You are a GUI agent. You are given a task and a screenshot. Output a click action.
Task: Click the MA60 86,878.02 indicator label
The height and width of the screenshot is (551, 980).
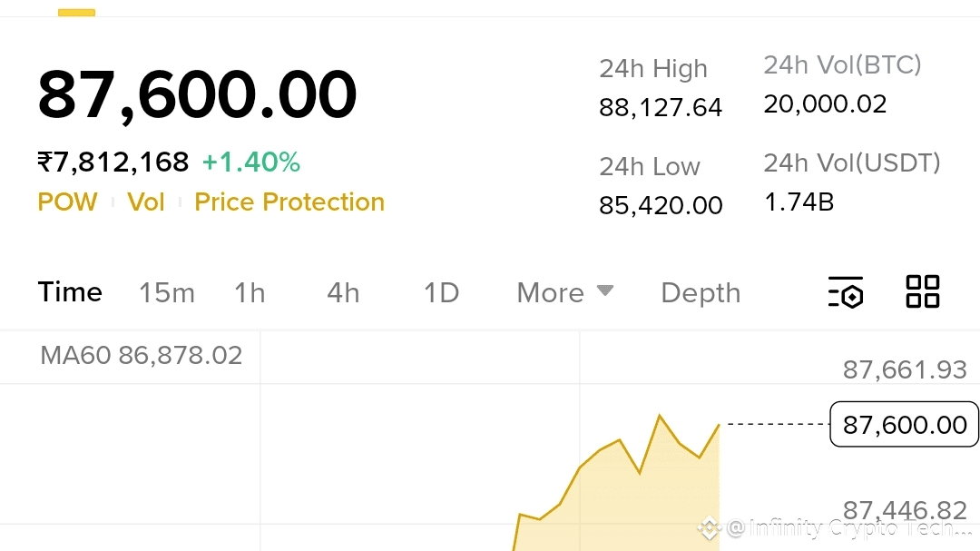pyautogui.click(x=142, y=355)
